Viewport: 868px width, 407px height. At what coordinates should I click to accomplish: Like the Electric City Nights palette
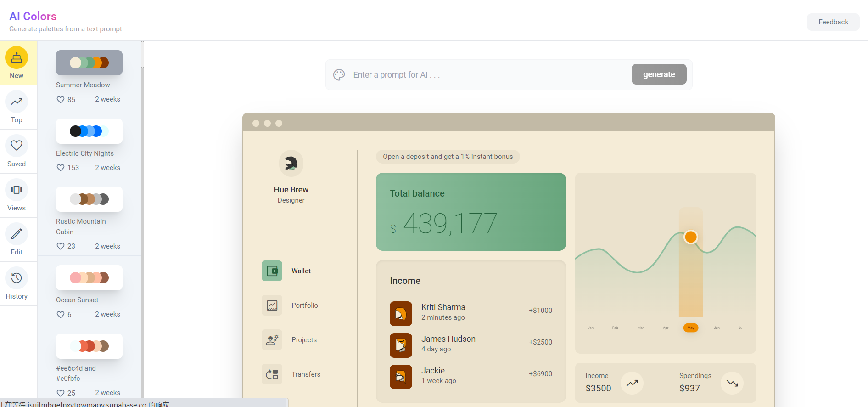pos(61,168)
